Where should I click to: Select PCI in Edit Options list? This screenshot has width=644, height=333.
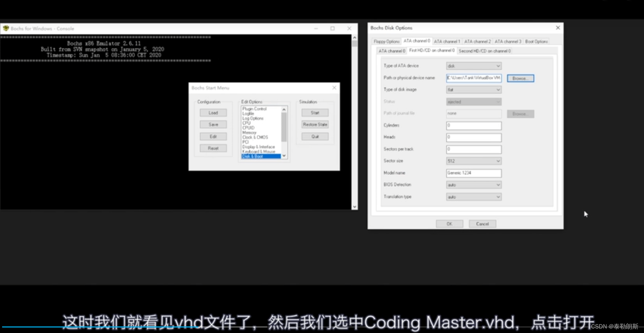(245, 142)
